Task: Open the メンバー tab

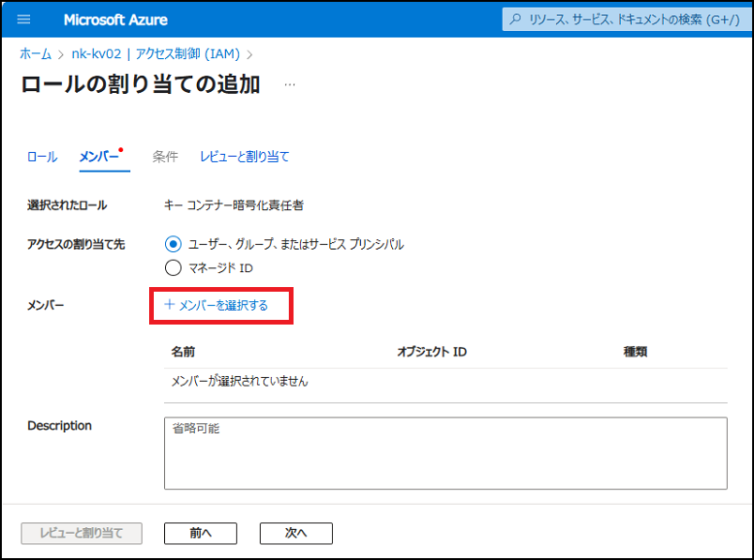Action: 99,157
